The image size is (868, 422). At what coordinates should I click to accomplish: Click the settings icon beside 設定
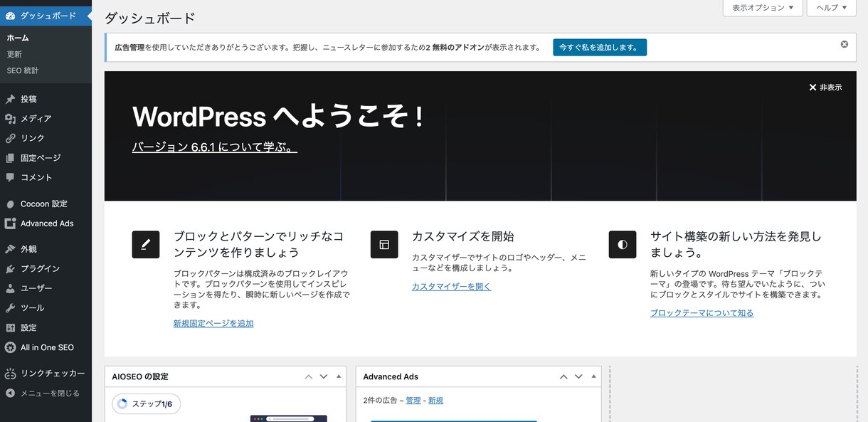click(10, 328)
